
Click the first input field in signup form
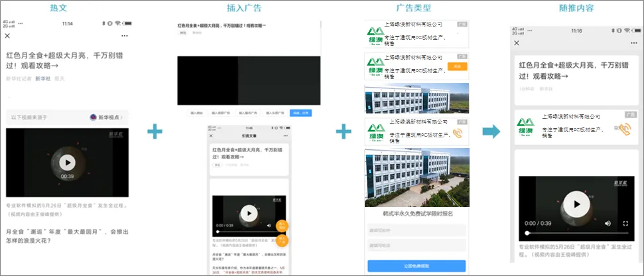coord(417,230)
